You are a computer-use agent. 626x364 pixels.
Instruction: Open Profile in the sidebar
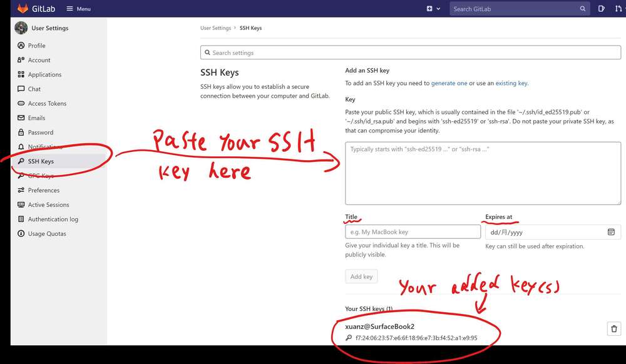click(x=36, y=46)
